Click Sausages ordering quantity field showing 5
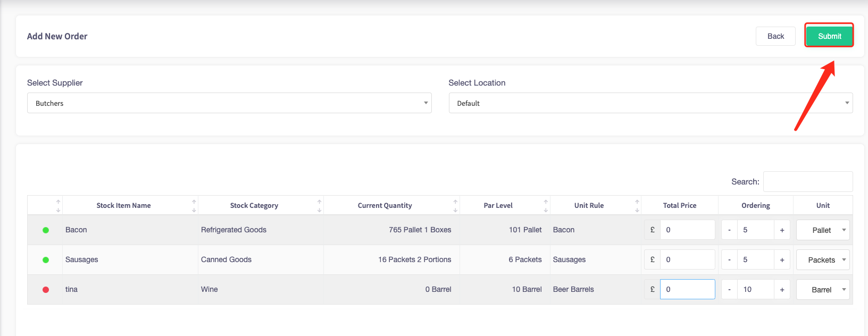This screenshot has height=336, width=868. 756,260
